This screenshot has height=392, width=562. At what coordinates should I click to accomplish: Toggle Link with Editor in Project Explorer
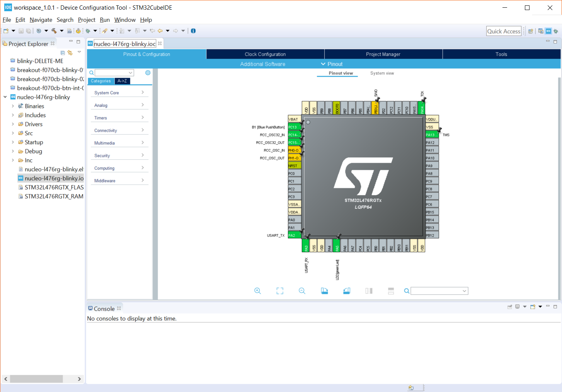(x=70, y=53)
